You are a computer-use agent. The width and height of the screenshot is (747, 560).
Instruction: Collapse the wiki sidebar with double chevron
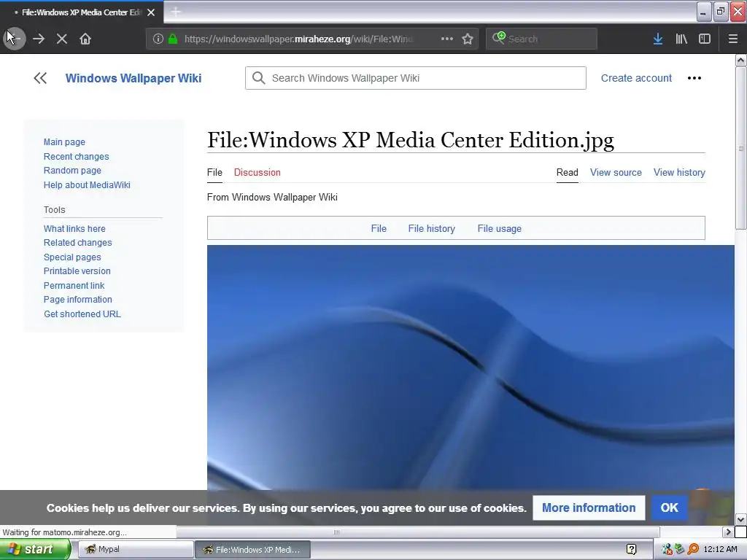[40, 78]
